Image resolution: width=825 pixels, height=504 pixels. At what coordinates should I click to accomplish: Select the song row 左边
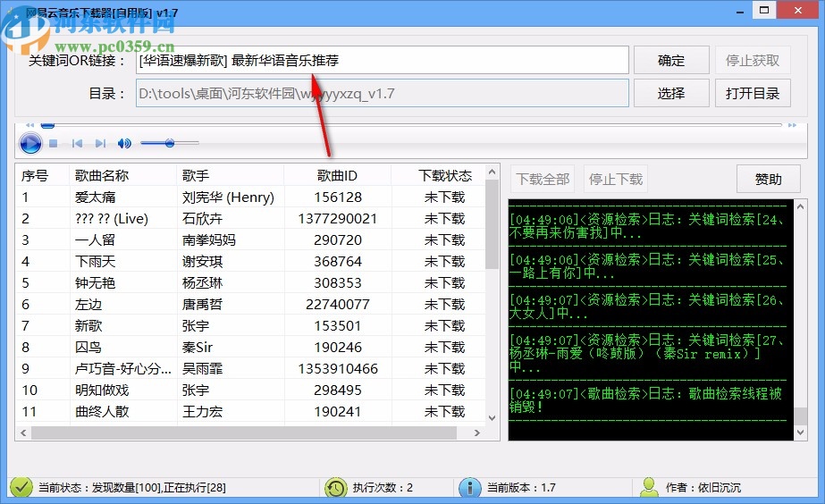pos(250,304)
